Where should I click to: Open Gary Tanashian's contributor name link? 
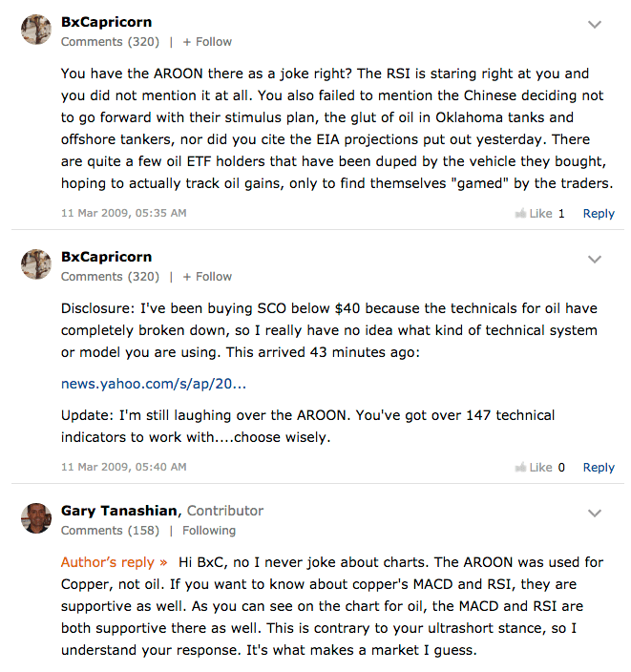click(119, 511)
